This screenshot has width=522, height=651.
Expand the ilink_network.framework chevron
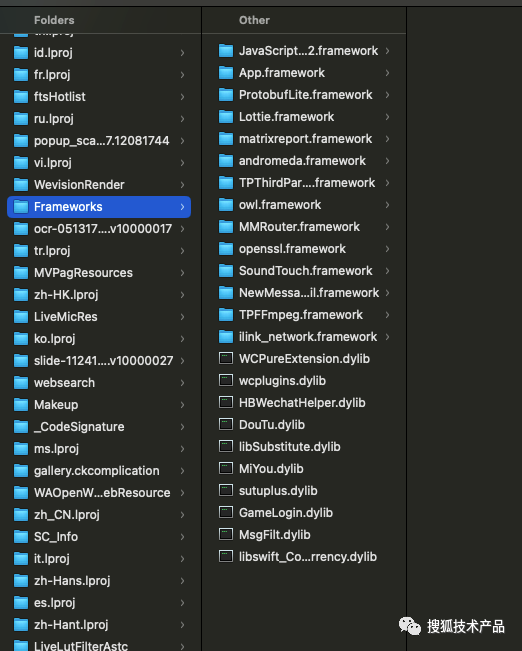[387, 337]
